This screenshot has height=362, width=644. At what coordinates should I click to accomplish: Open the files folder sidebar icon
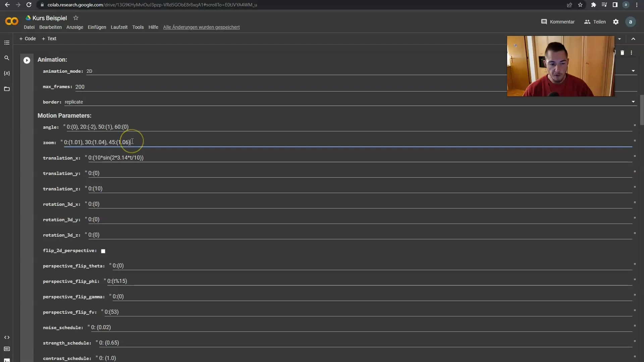pos(7,89)
